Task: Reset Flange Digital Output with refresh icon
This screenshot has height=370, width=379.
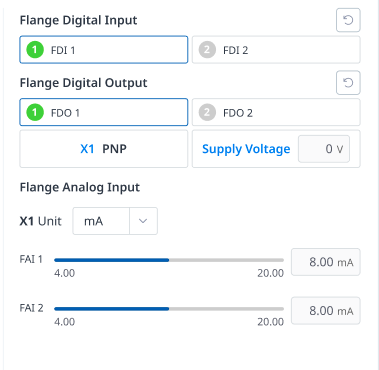Action: coord(348,83)
